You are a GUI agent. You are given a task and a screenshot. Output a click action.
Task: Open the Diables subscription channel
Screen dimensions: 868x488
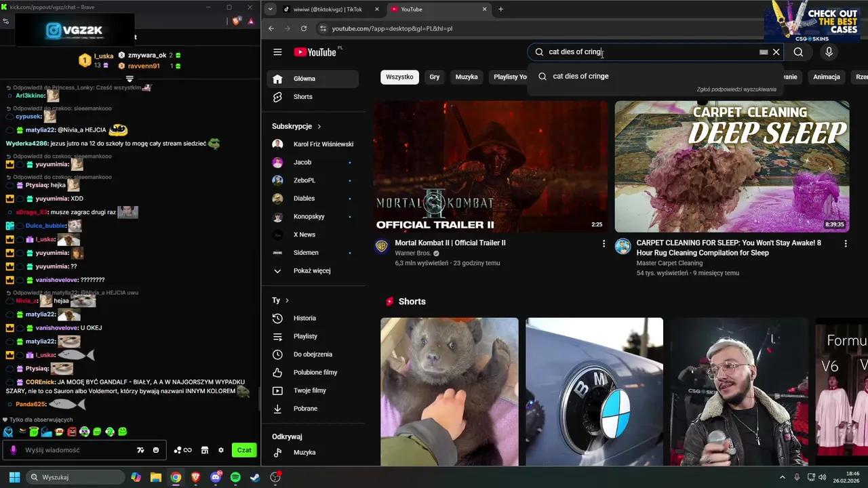click(x=313, y=199)
